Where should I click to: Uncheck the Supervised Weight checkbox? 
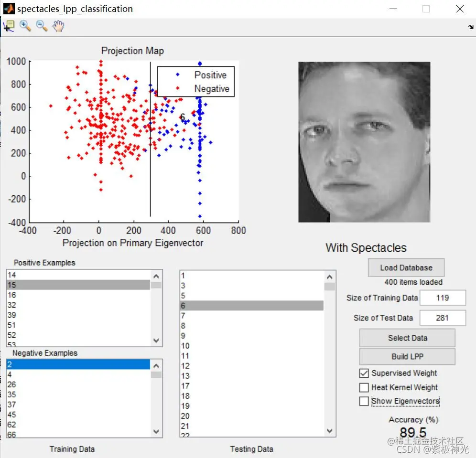[364, 373]
